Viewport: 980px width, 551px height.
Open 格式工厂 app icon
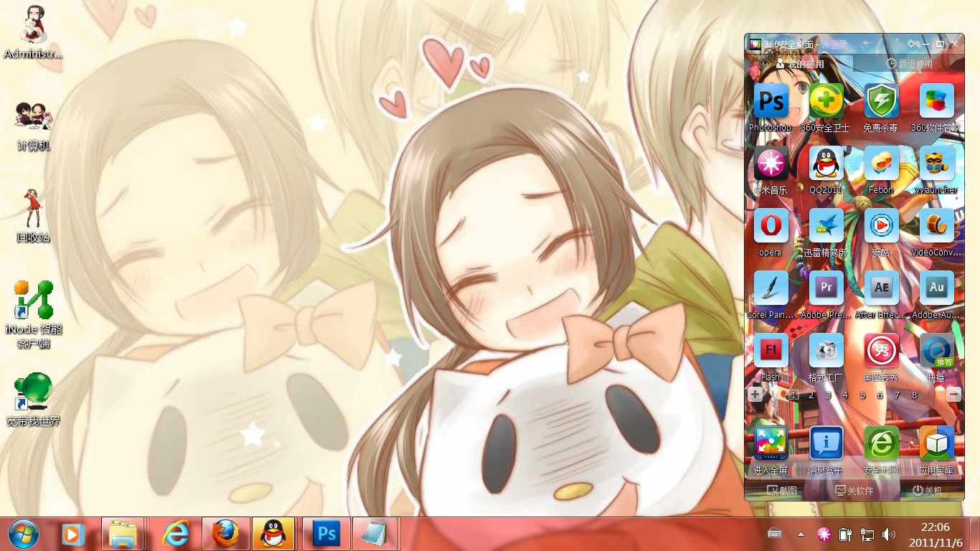click(826, 351)
